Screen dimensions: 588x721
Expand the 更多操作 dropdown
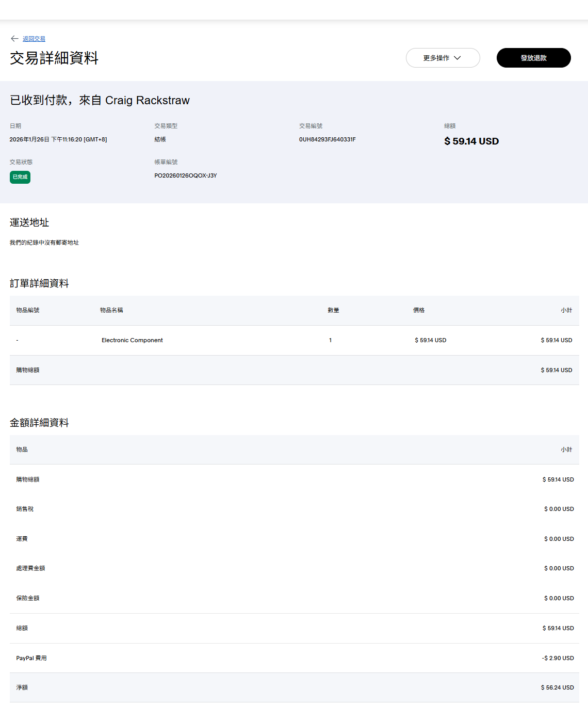pyautogui.click(x=436, y=58)
